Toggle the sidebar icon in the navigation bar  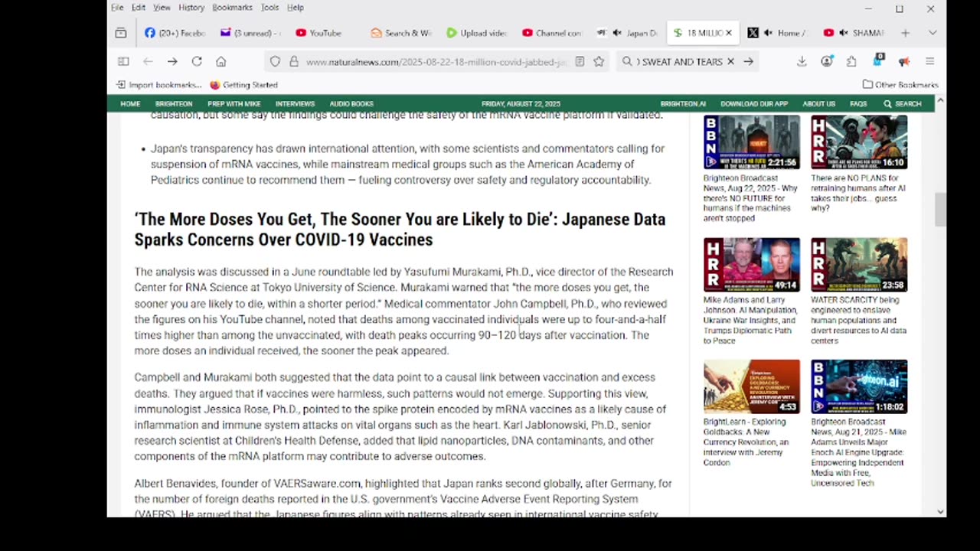(123, 61)
